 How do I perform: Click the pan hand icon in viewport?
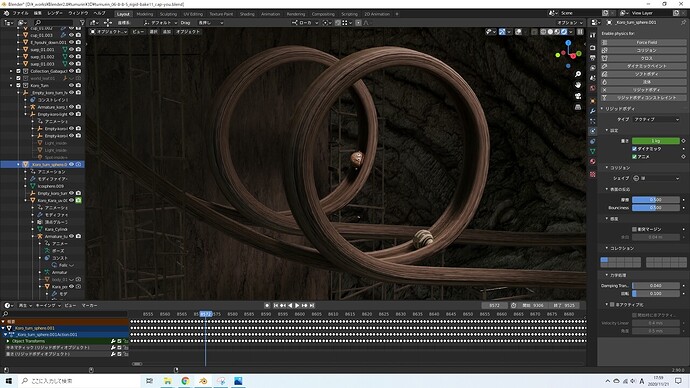(x=578, y=85)
